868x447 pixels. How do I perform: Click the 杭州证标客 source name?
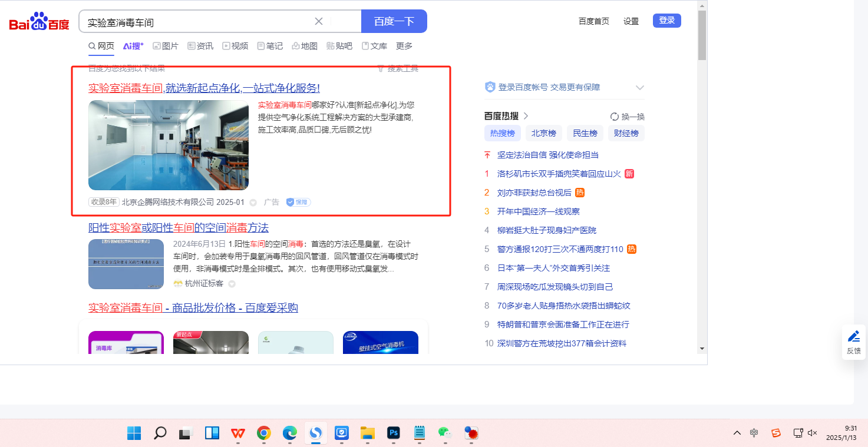pyautogui.click(x=204, y=284)
